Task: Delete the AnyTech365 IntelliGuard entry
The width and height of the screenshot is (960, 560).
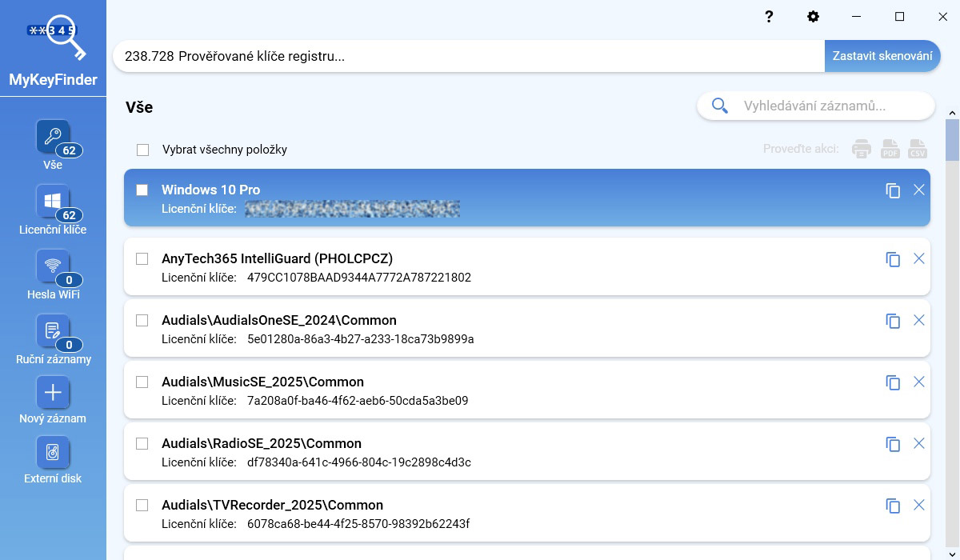Action: pos(919,258)
